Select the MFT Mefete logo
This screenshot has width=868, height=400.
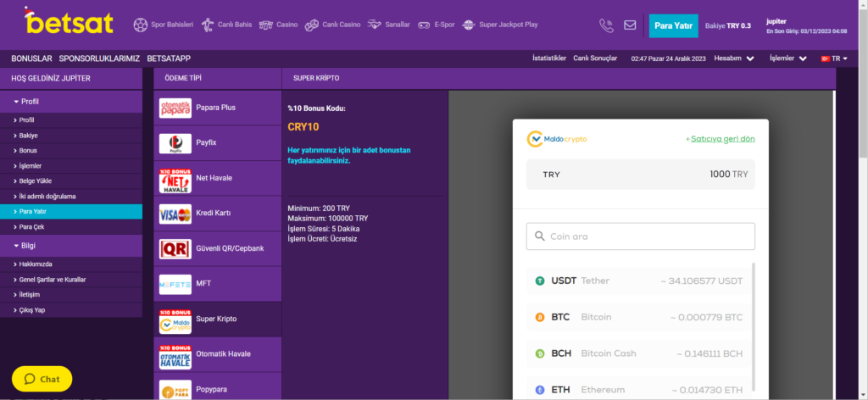coord(175,285)
